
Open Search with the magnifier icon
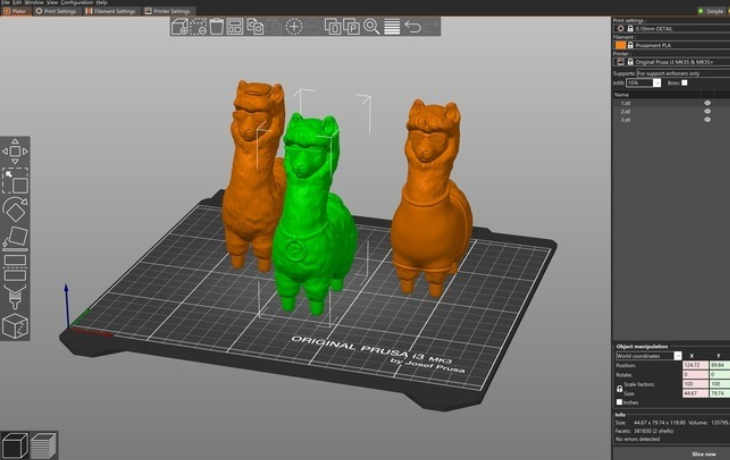click(371, 27)
